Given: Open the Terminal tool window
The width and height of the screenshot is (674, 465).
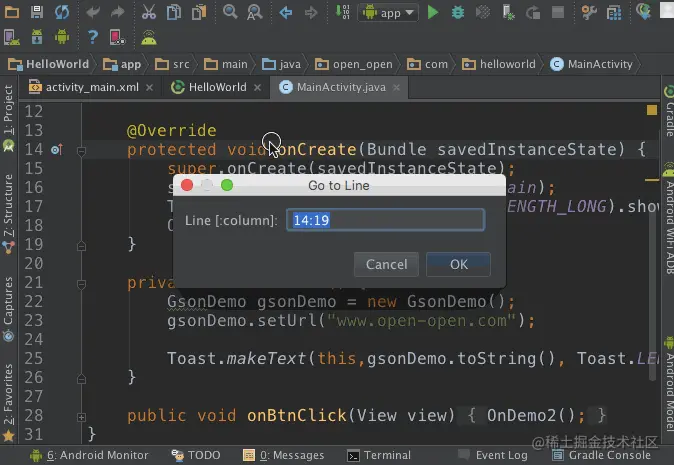Looking at the screenshot, I should 379,456.
